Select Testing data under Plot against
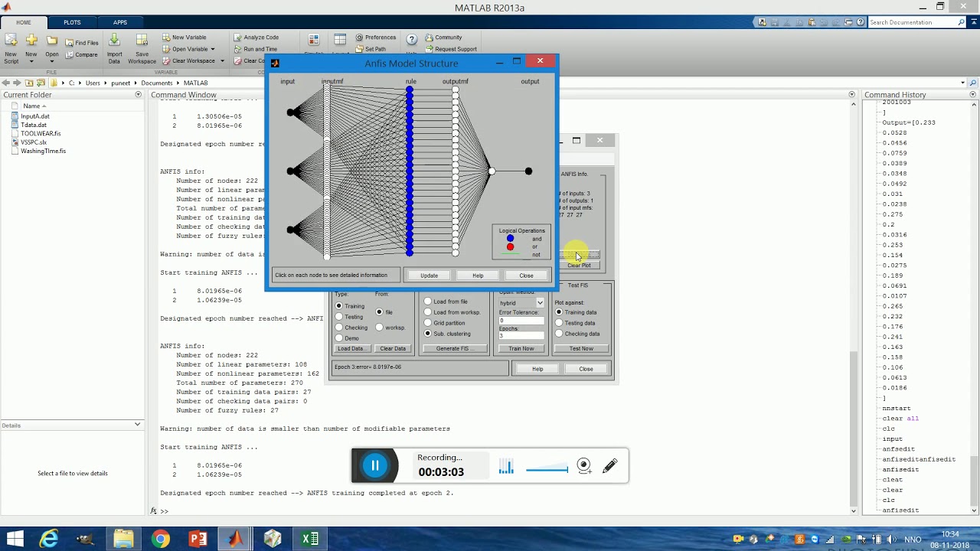This screenshot has height=551, width=980. coord(559,323)
